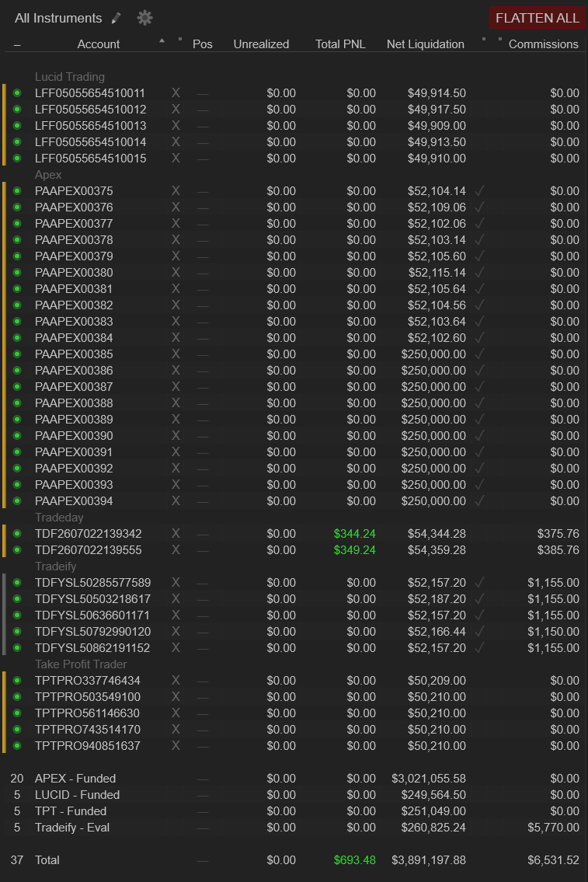588x882 pixels.
Task: Sort by the Commissions column header
Action: click(543, 44)
